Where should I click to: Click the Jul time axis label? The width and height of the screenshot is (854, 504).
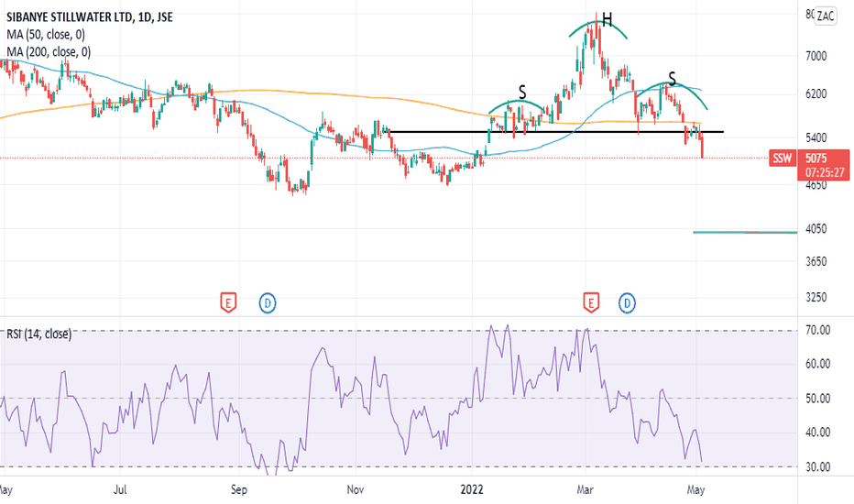(120, 490)
